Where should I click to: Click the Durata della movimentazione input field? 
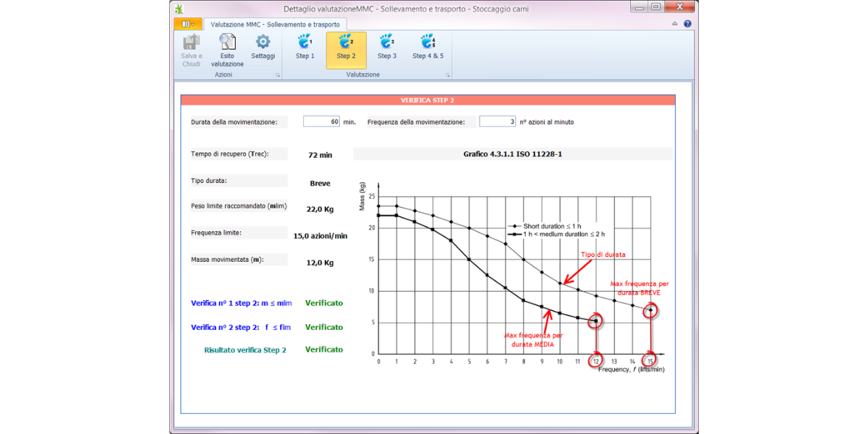tap(321, 122)
